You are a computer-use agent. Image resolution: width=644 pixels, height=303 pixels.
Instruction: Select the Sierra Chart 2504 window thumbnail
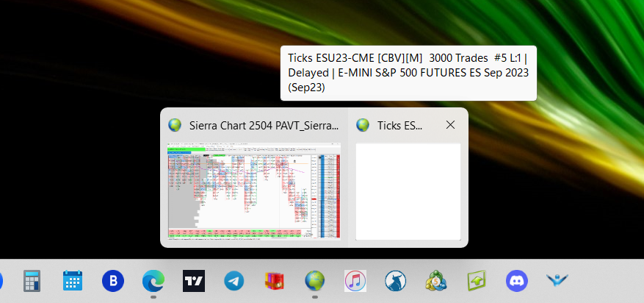(254, 190)
